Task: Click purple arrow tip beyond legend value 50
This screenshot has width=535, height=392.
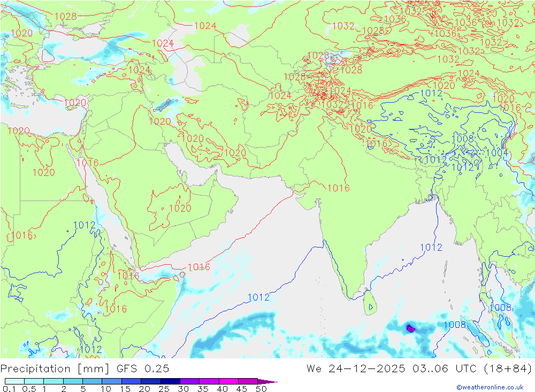Action: [x=268, y=381]
